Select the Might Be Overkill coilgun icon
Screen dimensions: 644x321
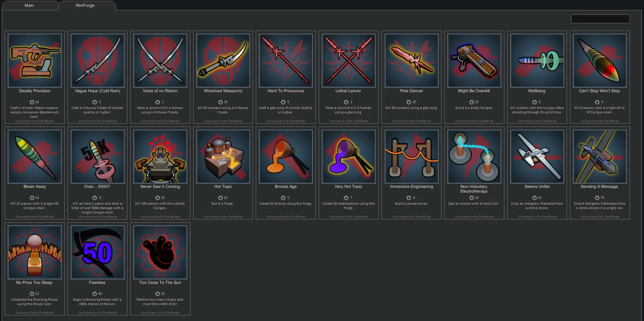pos(474,60)
